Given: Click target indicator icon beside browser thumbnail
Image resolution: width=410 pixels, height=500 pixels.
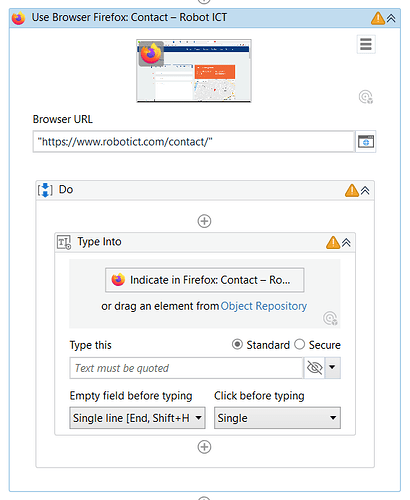Looking at the screenshot, I should point(366,97).
